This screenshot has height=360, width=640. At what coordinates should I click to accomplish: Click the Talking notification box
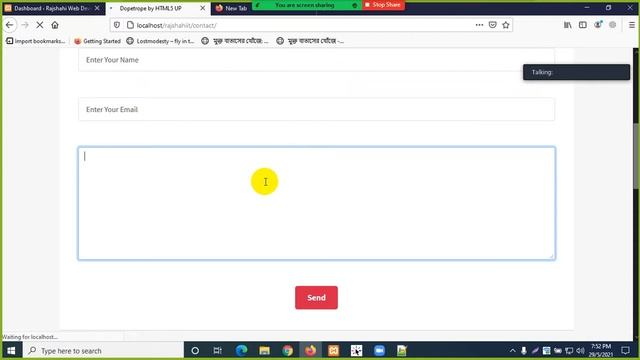[576, 72]
